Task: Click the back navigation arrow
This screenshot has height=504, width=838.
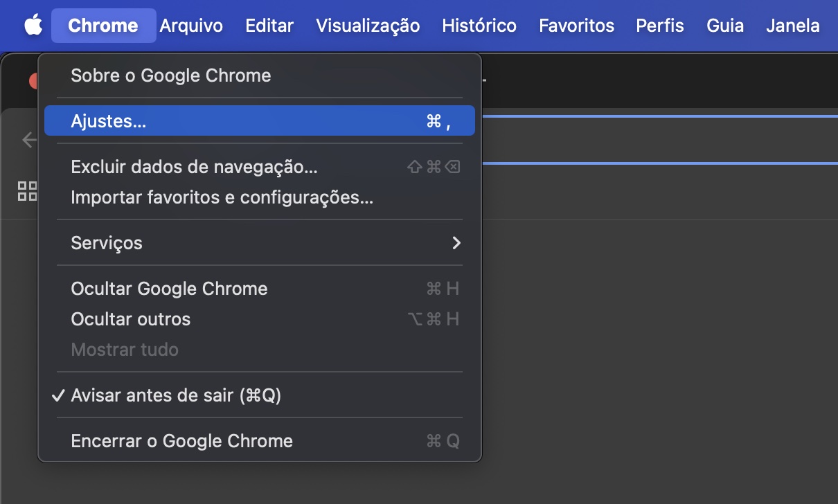Action: pyautogui.click(x=28, y=140)
